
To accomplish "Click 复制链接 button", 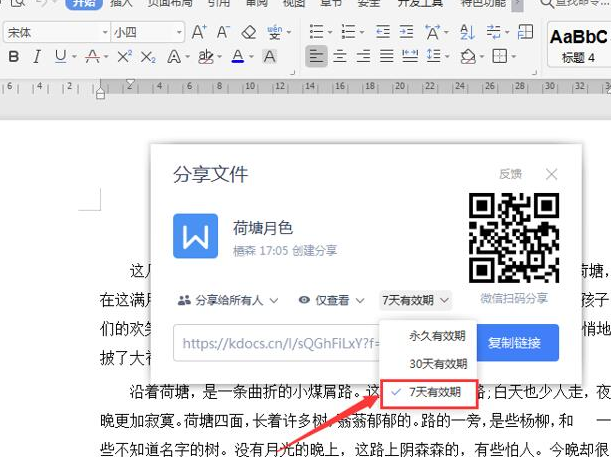I will click(514, 343).
